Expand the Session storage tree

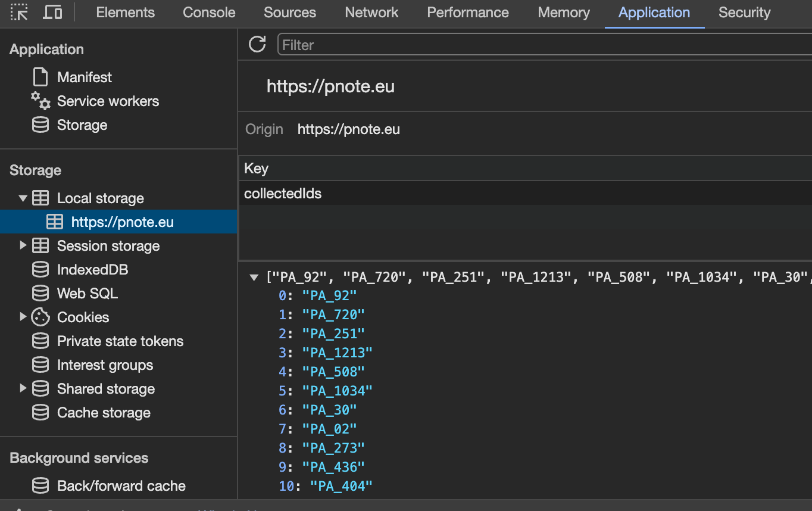click(23, 245)
